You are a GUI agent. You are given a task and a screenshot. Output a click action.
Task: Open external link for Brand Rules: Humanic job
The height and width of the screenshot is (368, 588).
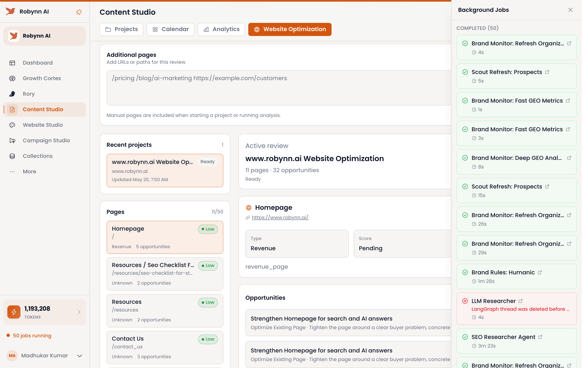pyautogui.click(x=540, y=272)
